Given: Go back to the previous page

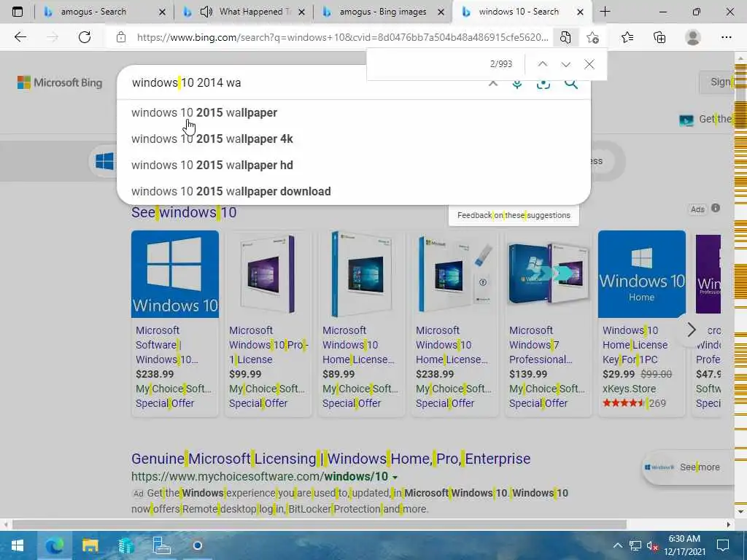Looking at the screenshot, I should click(x=20, y=37).
